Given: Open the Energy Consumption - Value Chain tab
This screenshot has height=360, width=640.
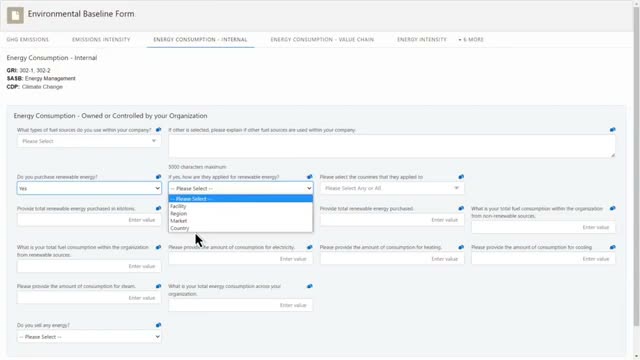Looking at the screenshot, I should pos(322,40).
